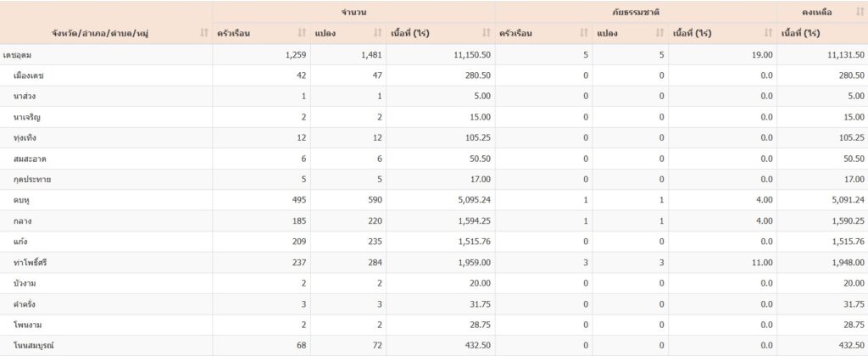
Task: Open the เมืองเดช sub-district row
Action: (30, 75)
